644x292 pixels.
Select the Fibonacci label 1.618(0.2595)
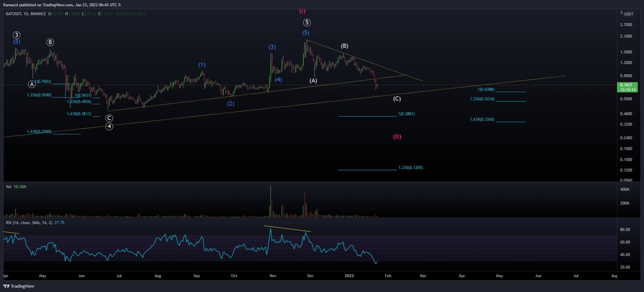[39, 132]
